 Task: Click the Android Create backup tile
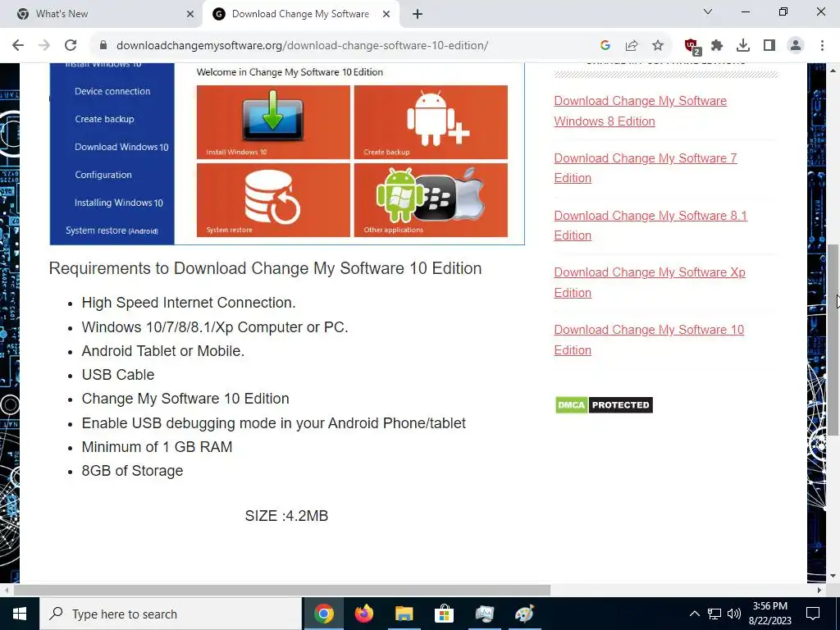point(431,122)
